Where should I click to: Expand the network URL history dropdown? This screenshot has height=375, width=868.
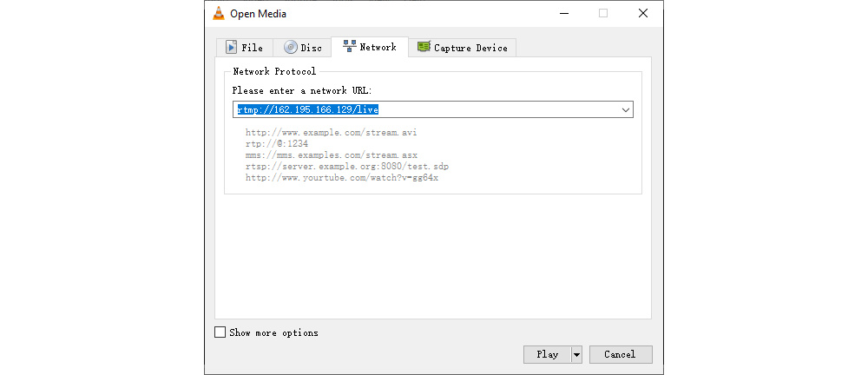(x=625, y=110)
